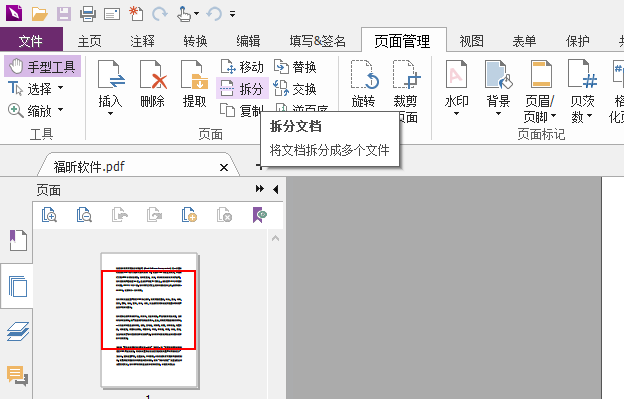
Task: Open the 文件 menu
Action: [x=31, y=41]
